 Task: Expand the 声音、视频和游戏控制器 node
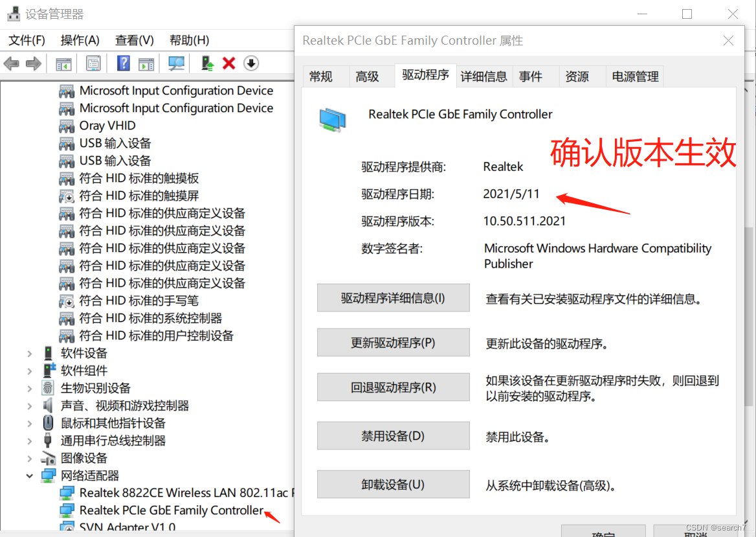click(30, 406)
